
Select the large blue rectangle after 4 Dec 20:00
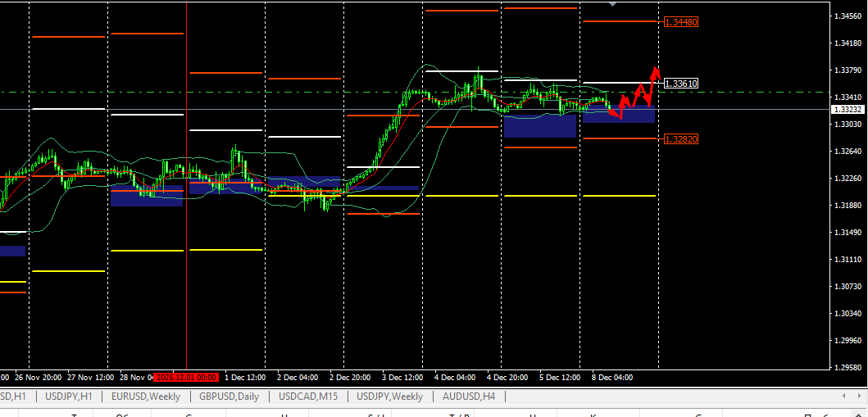(x=540, y=126)
